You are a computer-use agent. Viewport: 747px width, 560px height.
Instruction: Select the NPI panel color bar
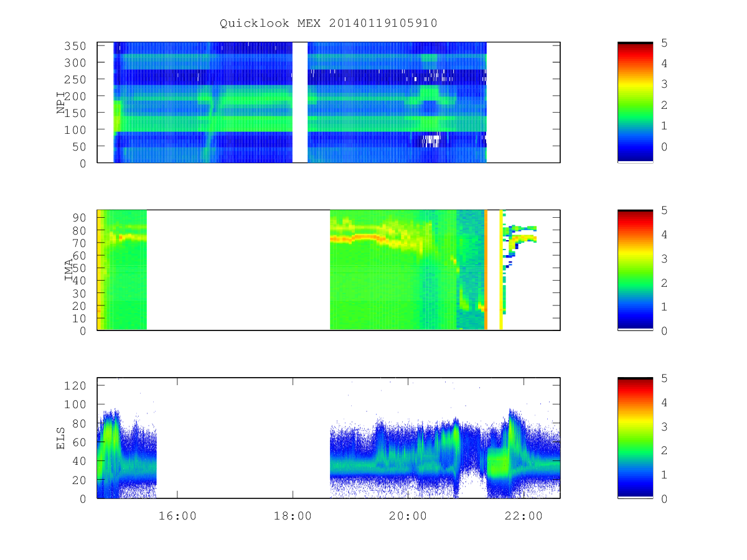coord(635,102)
